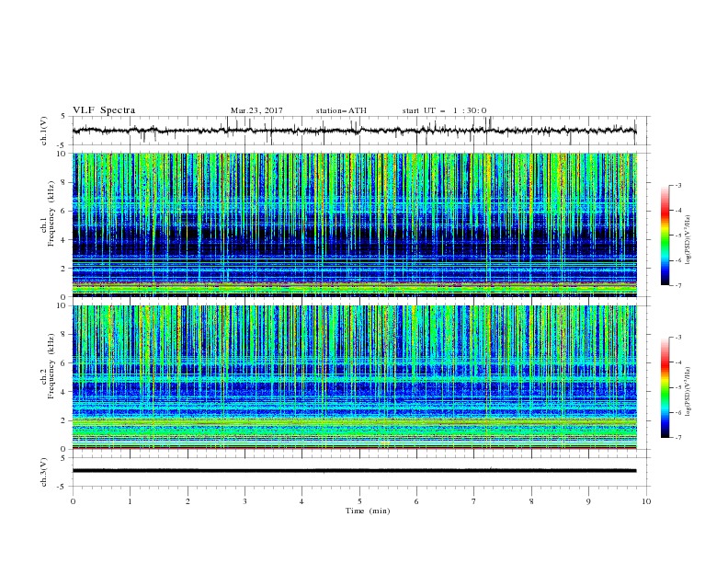Click the 4 kHz tick on ch.1 frequency axis
Image resolution: width=728 pixels, height=563 pixels.
click(x=63, y=240)
